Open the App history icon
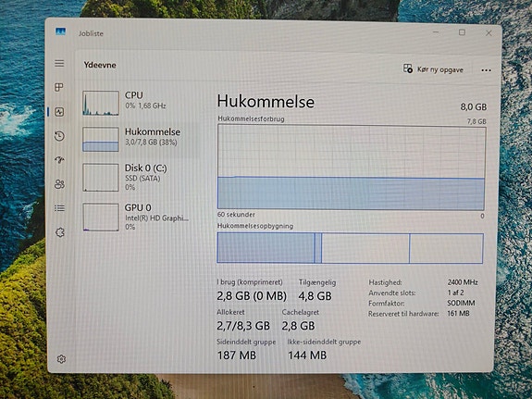Screen dimensions: 532x399 (59, 136)
